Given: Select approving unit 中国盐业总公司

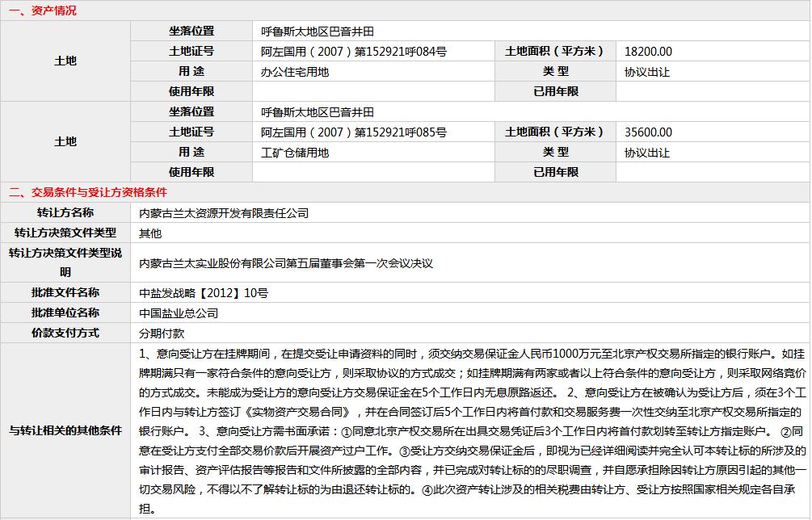Looking at the screenshot, I should pyautogui.click(x=179, y=313).
